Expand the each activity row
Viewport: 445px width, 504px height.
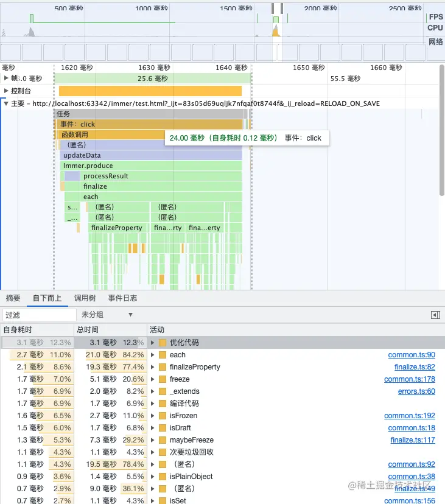click(152, 355)
